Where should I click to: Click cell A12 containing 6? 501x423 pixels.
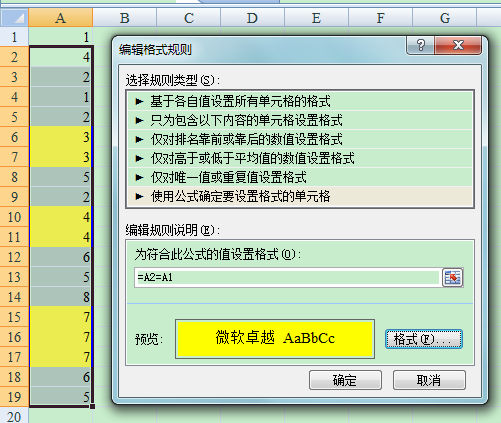pos(60,257)
